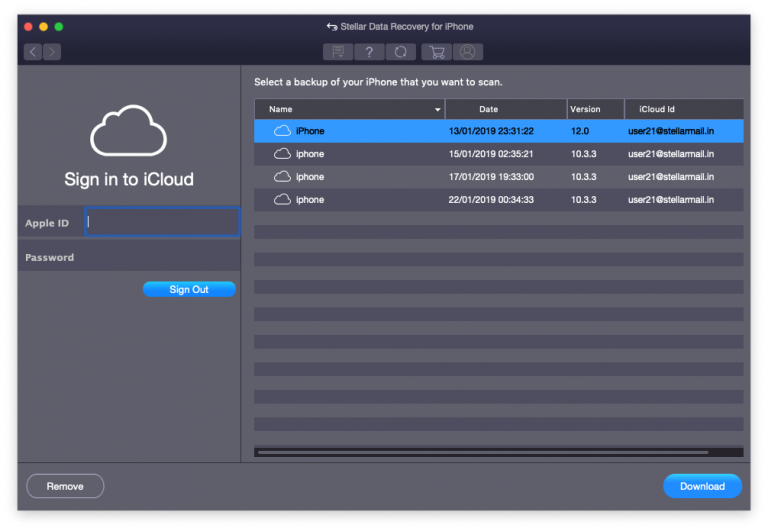
Task: Click the horizontal scrollbar under backup list
Action: [x=483, y=453]
